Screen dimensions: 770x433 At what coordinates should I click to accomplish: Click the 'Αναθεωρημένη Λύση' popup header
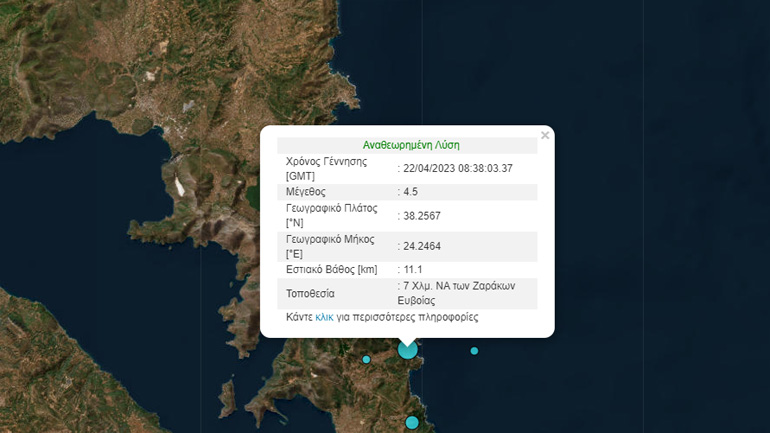pos(411,145)
